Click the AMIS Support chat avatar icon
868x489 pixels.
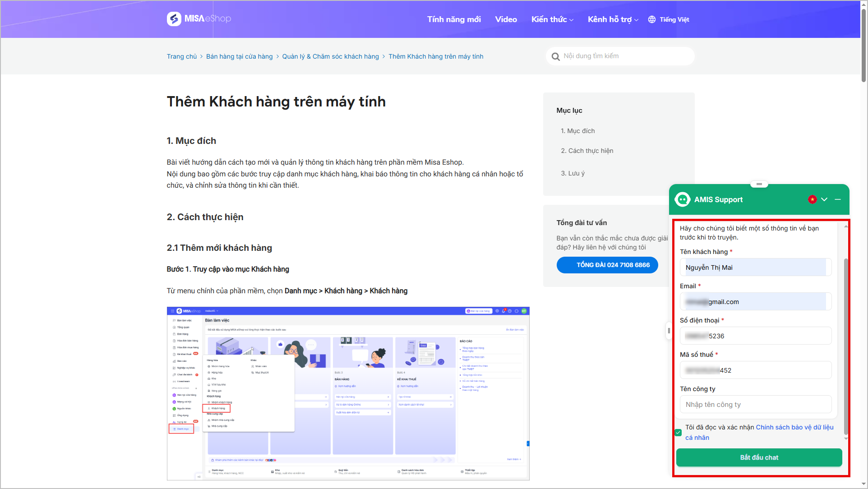682,199
